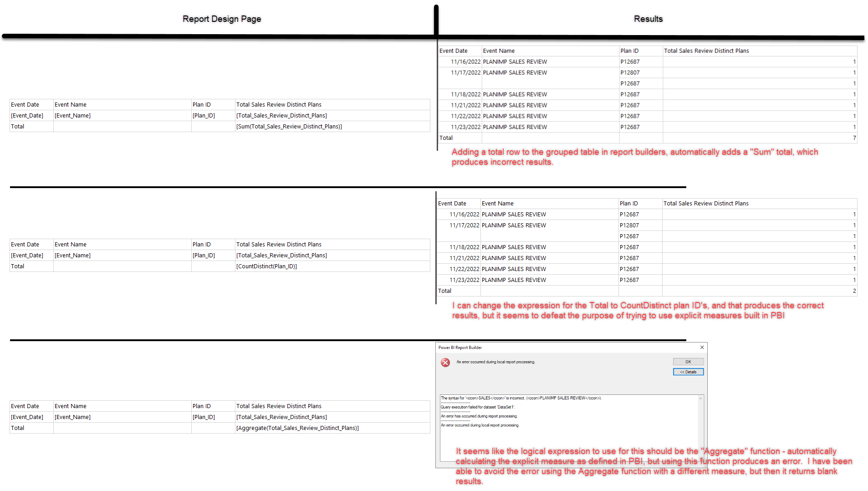The height and width of the screenshot is (491, 868).
Task: Select the [Aggregate(Total_Sales_Review_Distinct_Plans)] cell
Action: click(297, 428)
